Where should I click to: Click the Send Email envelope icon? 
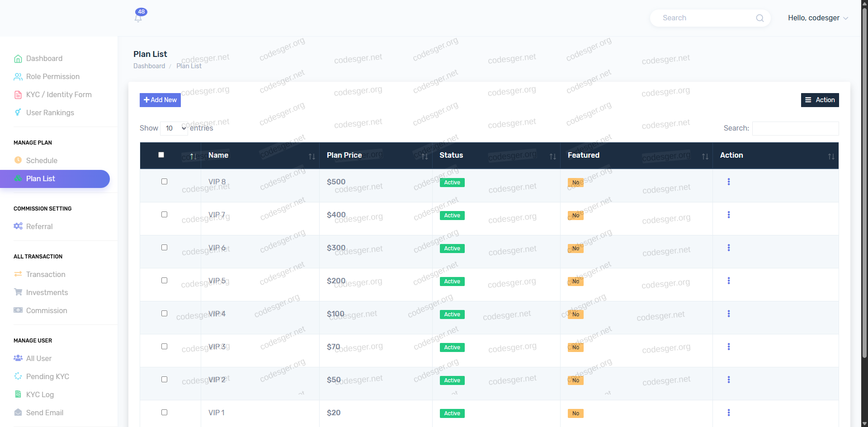tap(18, 413)
